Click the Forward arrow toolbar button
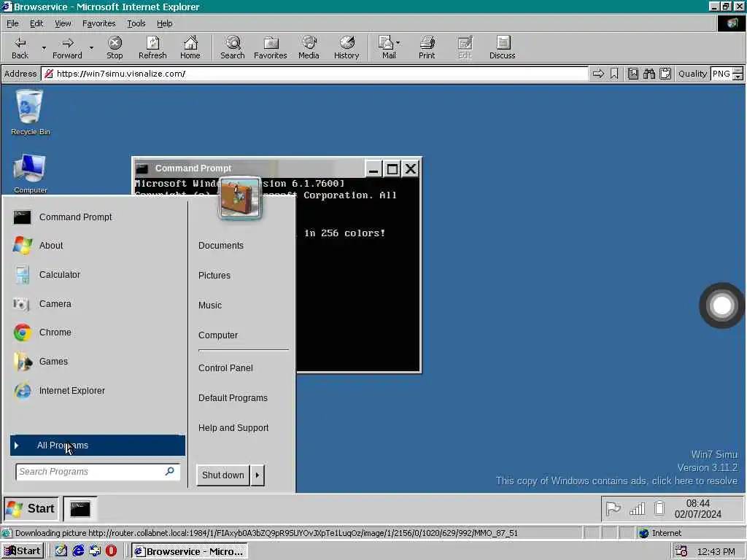Viewport: 747px width, 560px height. point(67,47)
